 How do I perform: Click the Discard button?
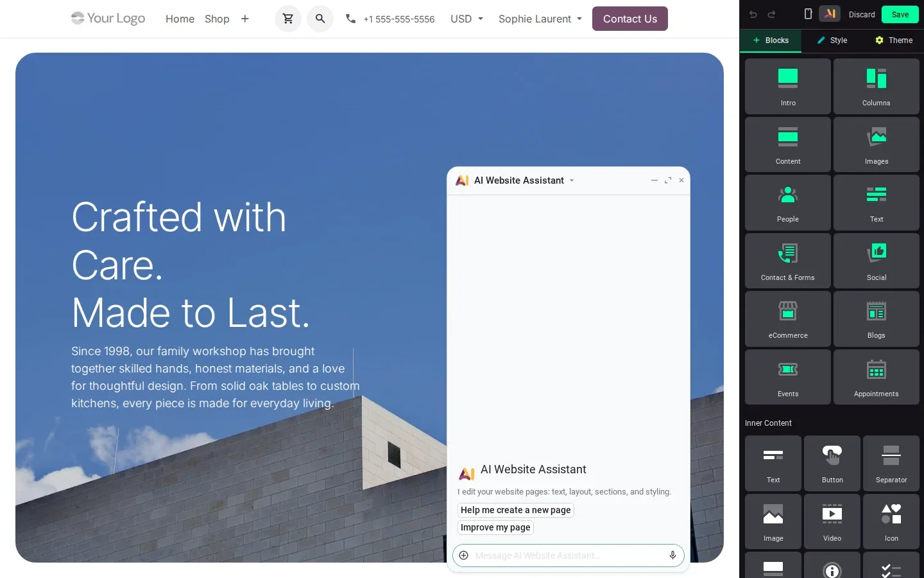pyautogui.click(x=862, y=14)
